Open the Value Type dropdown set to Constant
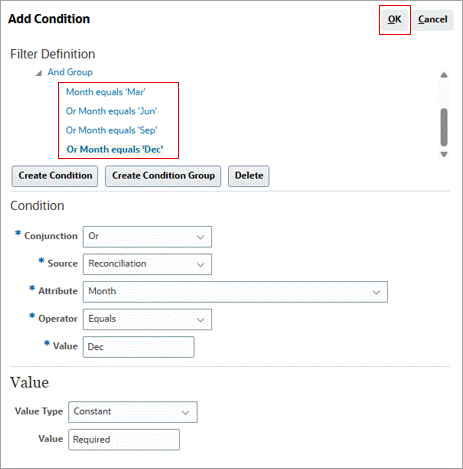This screenshot has height=469, width=463. coord(133,412)
